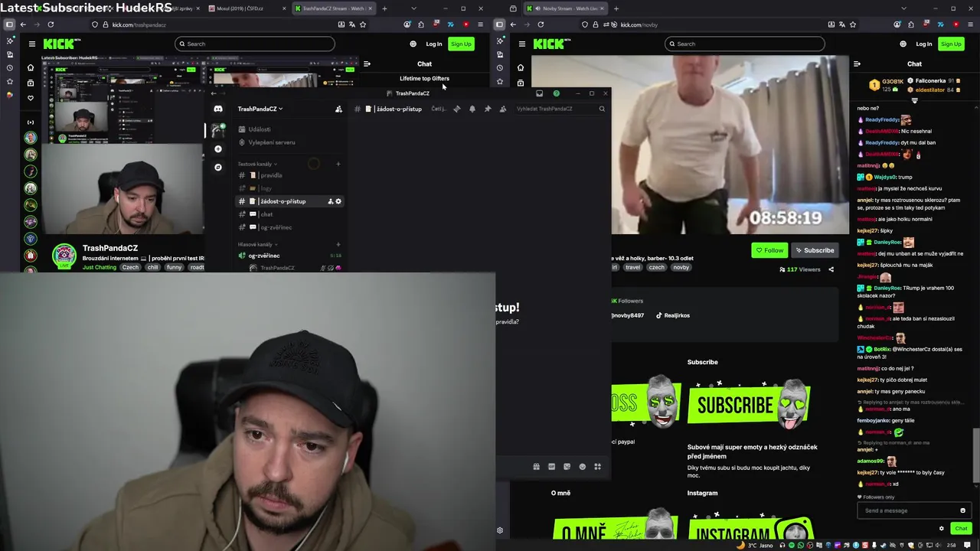Viewport: 980px width, 551px height.
Task: Open hamburger menu in right Kick window
Action: point(521,44)
